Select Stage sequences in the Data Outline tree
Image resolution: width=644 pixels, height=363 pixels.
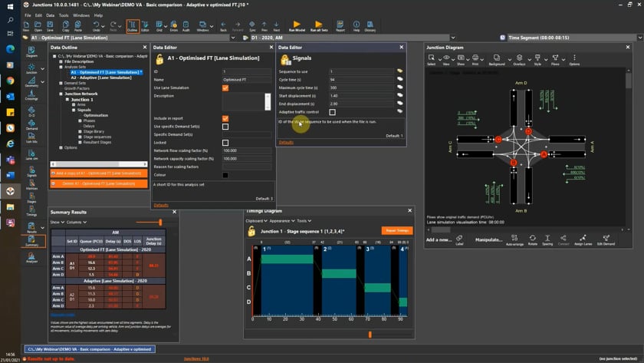tap(96, 136)
